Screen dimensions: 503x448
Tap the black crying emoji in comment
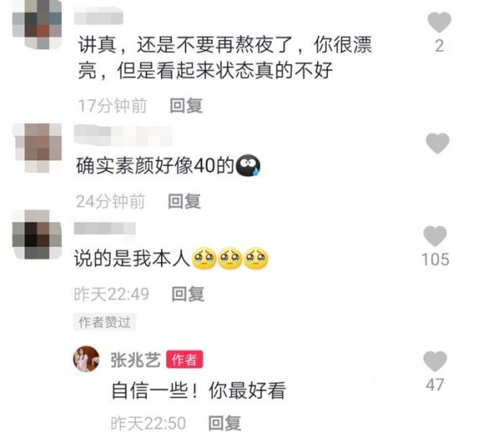(248, 165)
